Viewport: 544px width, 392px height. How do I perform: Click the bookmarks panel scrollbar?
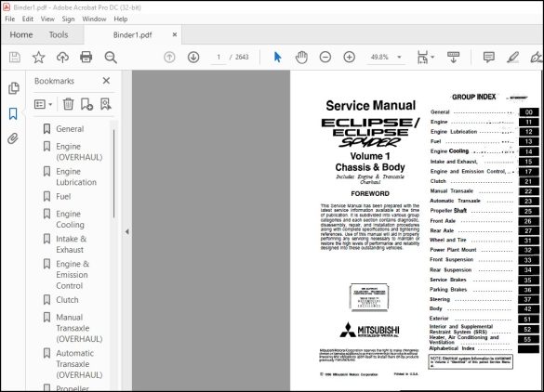113,174
